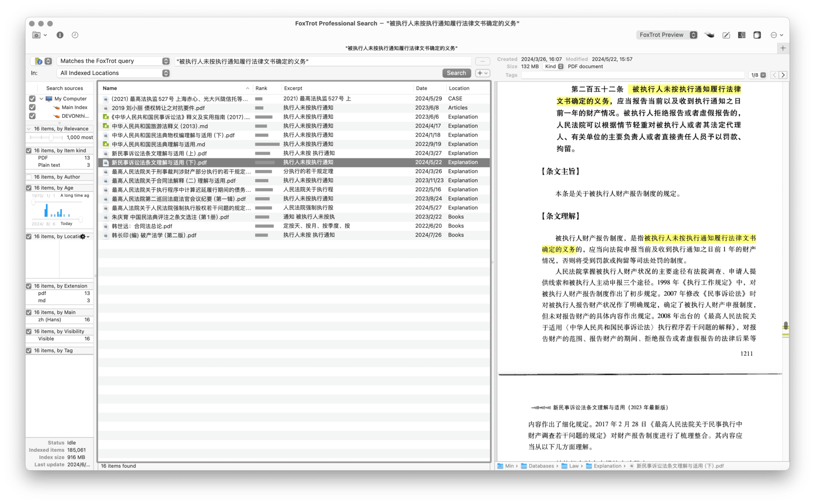Open the ellipsis more options menu
This screenshot has height=504, width=815.
pyautogui.click(x=777, y=35)
